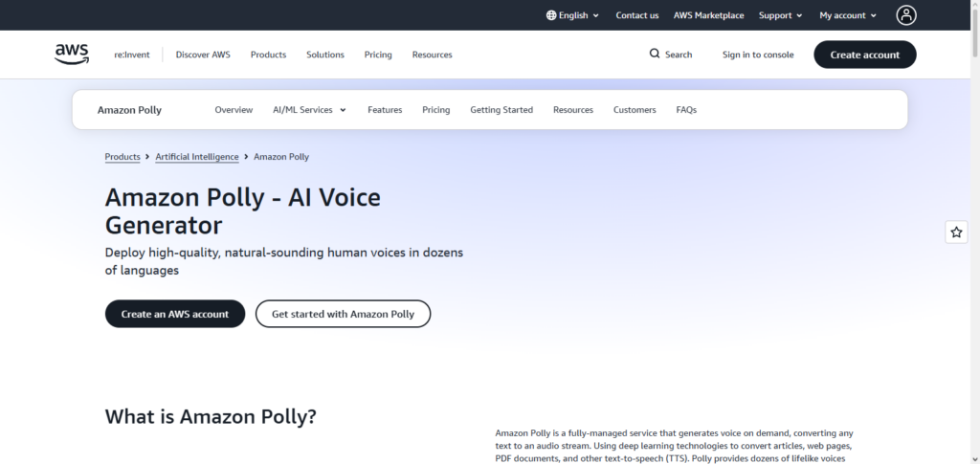Click Get started with Amazon Polly button
980x464 pixels.
click(x=344, y=314)
